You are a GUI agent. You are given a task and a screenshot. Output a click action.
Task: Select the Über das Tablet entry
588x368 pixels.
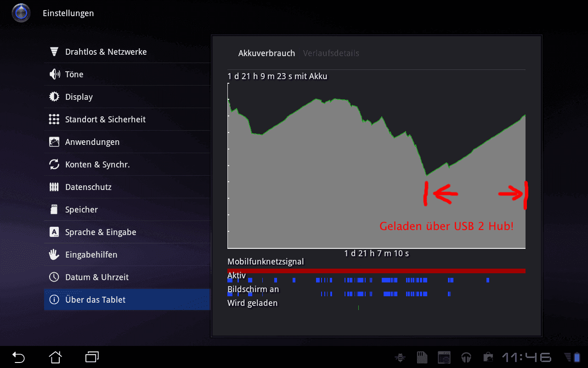[x=127, y=299]
